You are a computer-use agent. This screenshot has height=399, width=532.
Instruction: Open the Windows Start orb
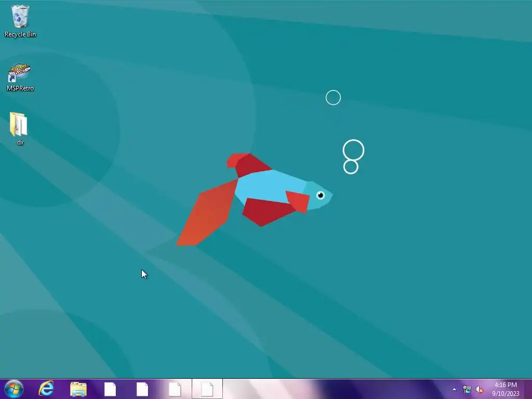click(14, 389)
